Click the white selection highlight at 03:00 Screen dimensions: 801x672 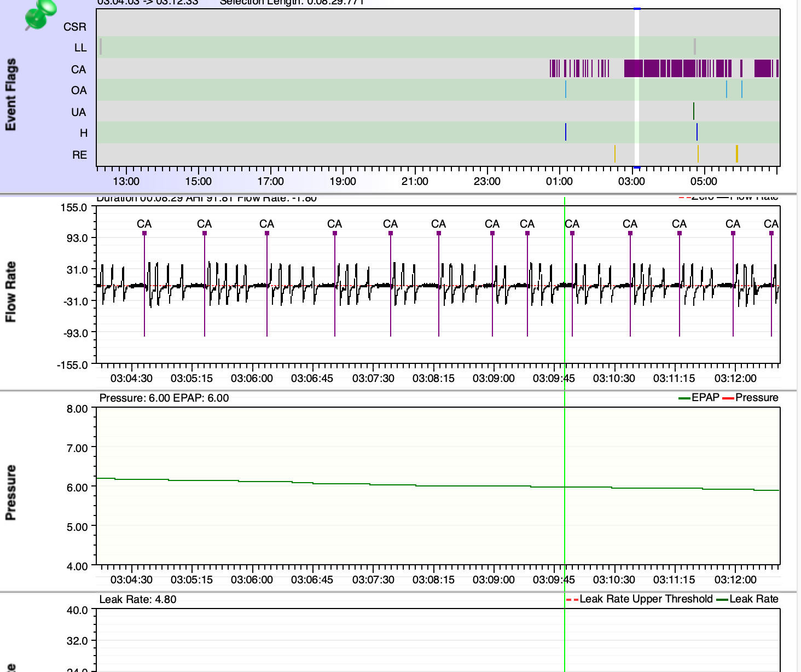(637, 88)
